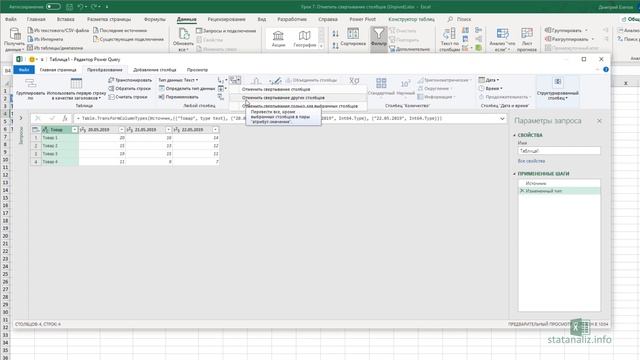Click the table corner icon in grid
640x360 pixels.
(36, 130)
